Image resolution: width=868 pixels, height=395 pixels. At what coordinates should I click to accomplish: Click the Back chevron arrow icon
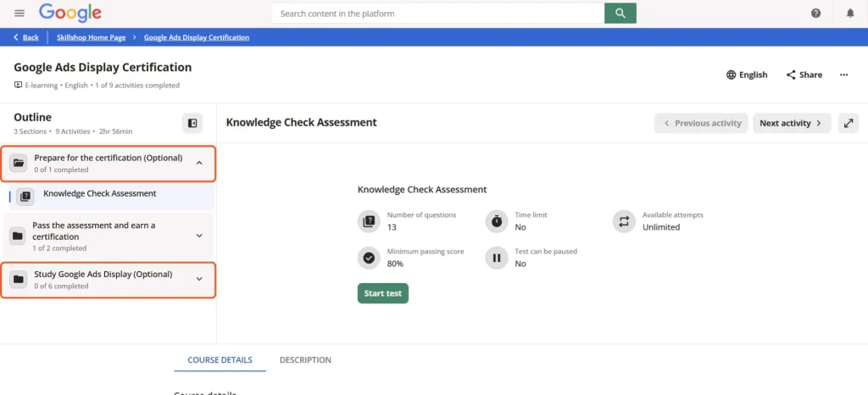click(x=16, y=37)
